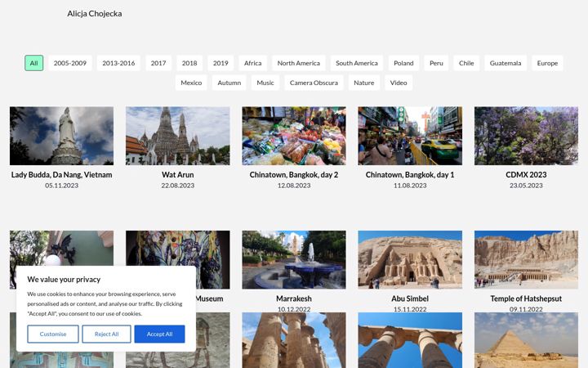Image resolution: width=588 pixels, height=368 pixels.
Task: Filter by Peru tag
Action: [436, 63]
